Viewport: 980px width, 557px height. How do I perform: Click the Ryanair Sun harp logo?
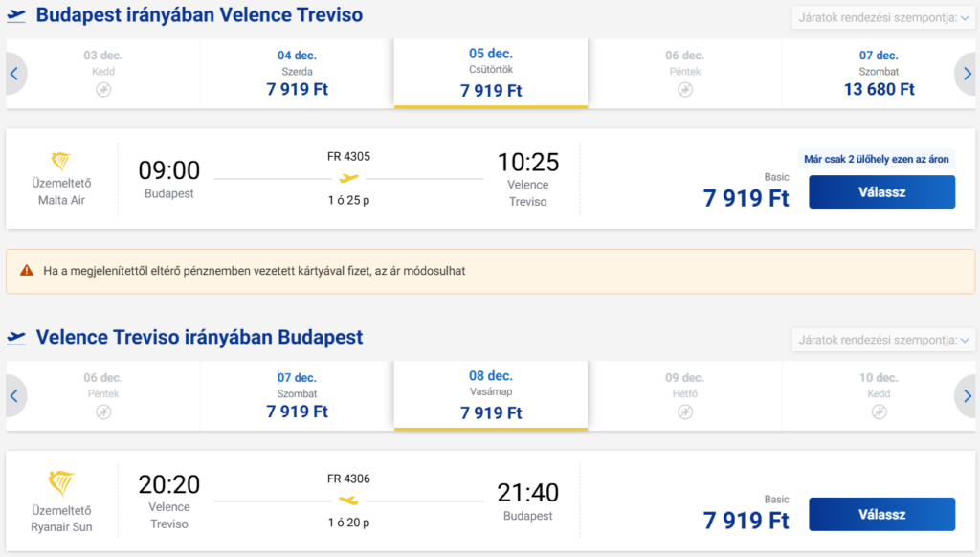(x=61, y=483)
